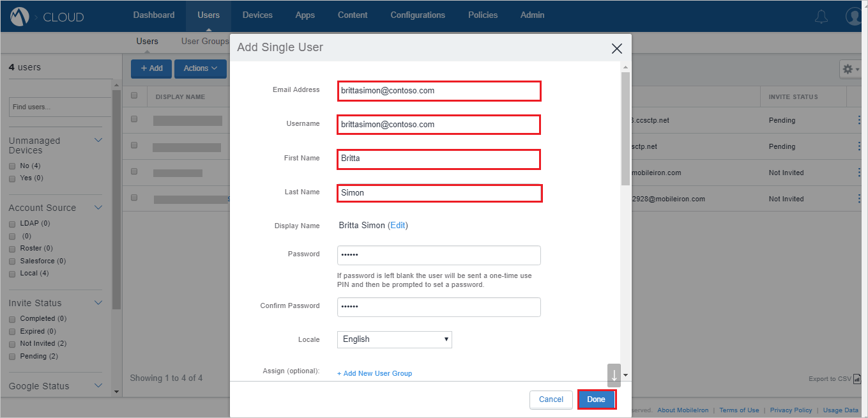Screen dimensions: 868x418
Task: Check the LDAP (0) account source
Action: tap(12, 224)
